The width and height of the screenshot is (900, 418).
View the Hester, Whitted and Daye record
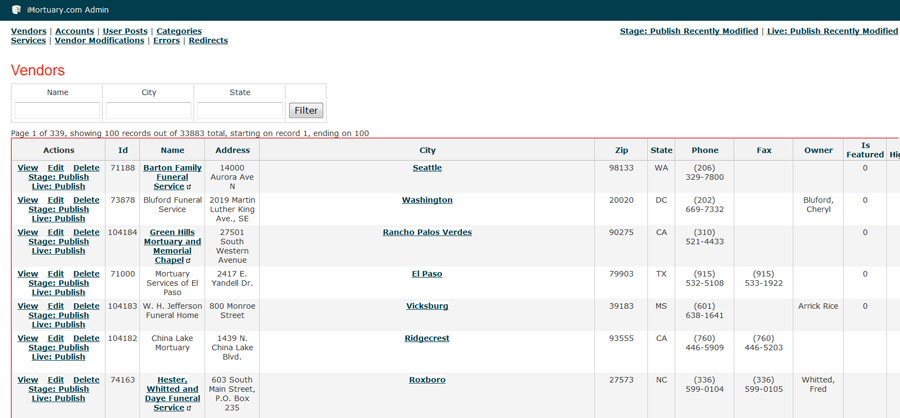pyautogui.click(x=28, y=380)
